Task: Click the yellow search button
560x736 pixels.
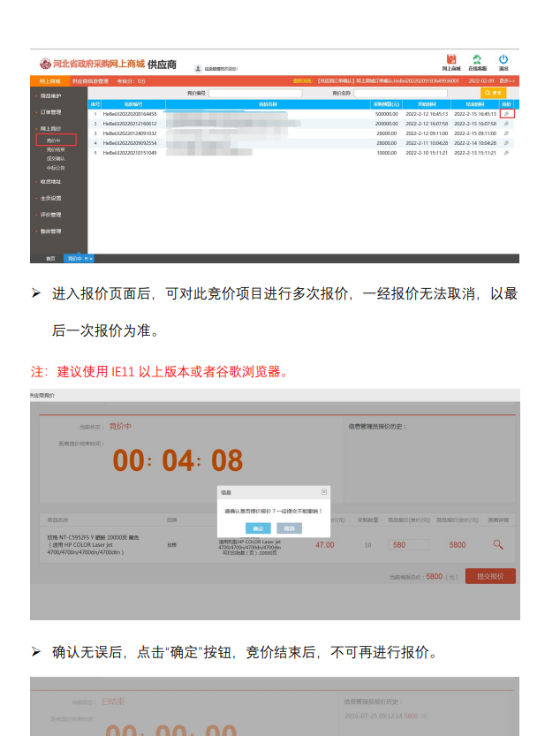Action: (493, 93)
